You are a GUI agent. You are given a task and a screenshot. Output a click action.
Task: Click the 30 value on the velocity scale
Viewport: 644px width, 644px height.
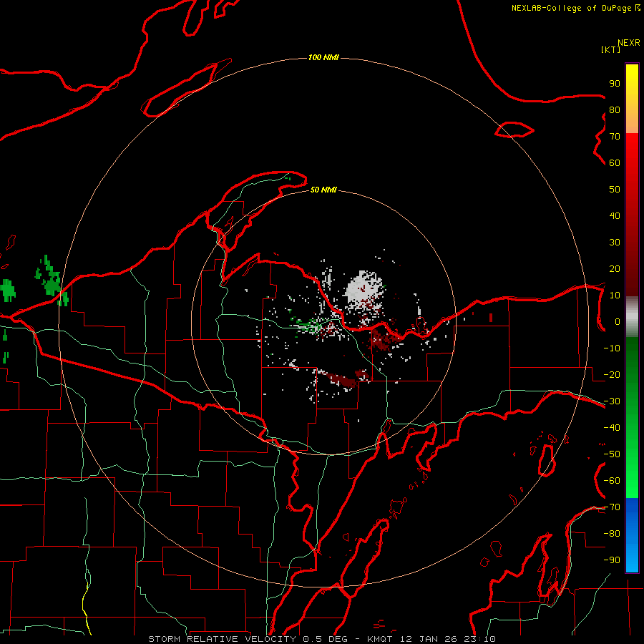pyautogui.click(x=615, y=243)
